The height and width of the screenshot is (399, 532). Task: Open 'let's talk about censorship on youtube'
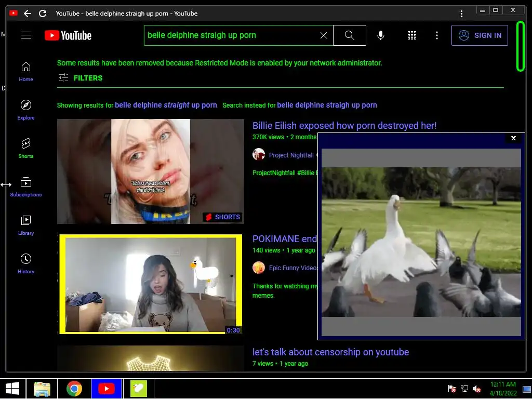coord(330,352)
